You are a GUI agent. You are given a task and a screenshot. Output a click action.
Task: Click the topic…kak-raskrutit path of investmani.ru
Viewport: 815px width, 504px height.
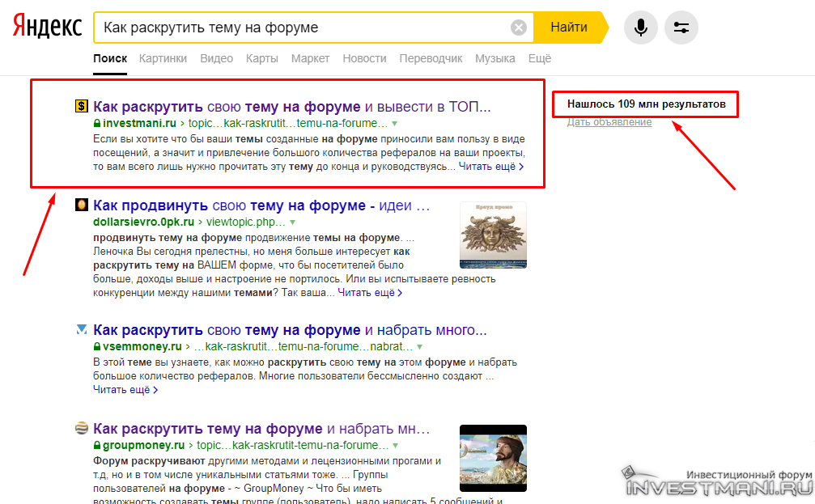[x=288, y=123]
